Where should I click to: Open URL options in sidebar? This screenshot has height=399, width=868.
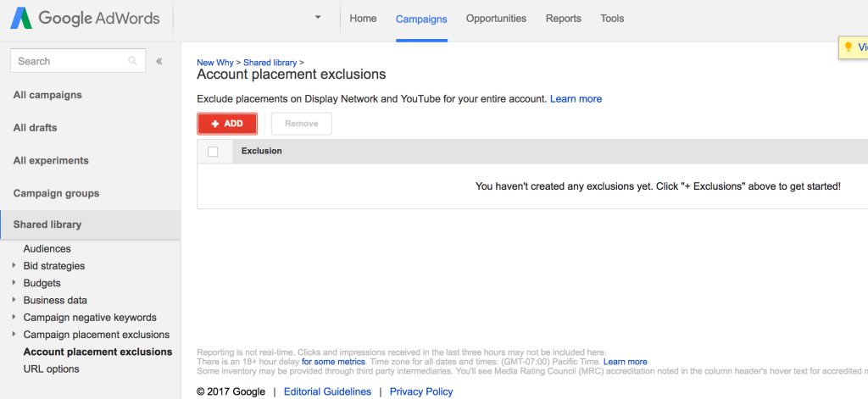52,369
